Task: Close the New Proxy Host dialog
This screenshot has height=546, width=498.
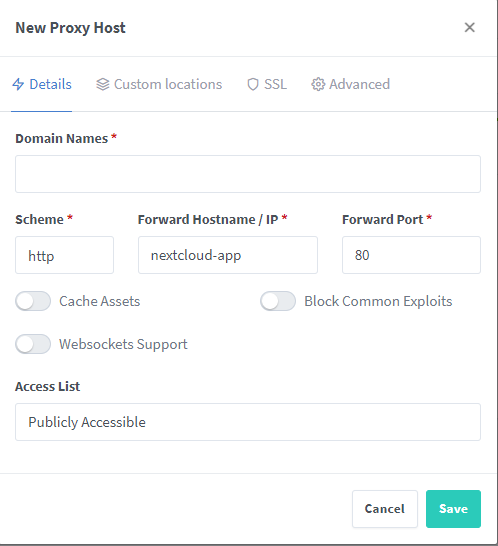Action: tap(469, 28)
